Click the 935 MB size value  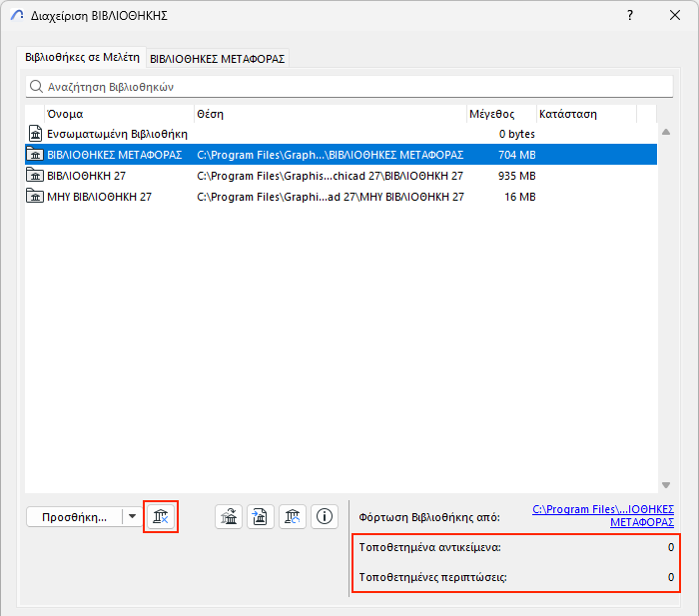(516, 176)
